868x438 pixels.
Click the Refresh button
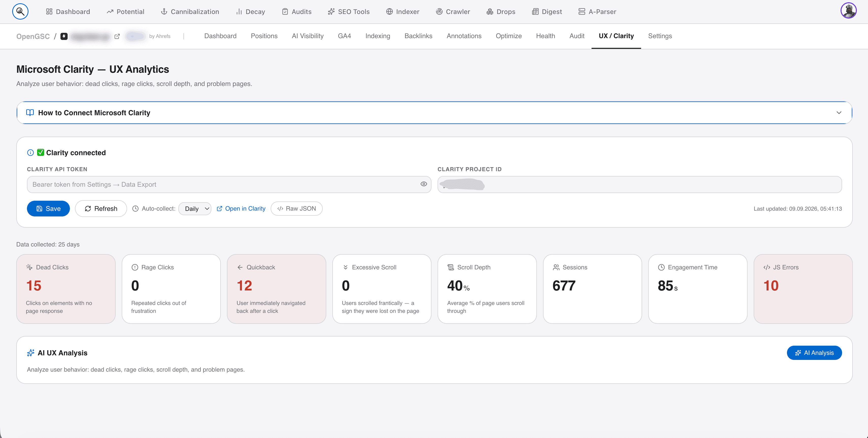[101, 209]
